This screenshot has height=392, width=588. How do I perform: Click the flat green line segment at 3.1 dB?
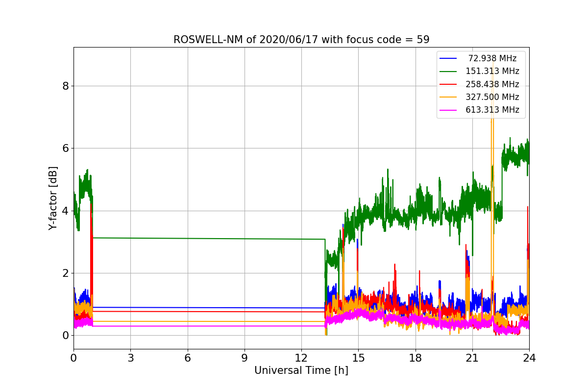(x=208, y=239)
